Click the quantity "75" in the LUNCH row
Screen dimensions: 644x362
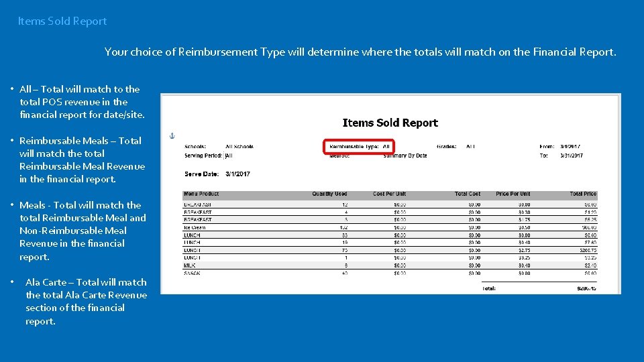click(x=344, y=250)
